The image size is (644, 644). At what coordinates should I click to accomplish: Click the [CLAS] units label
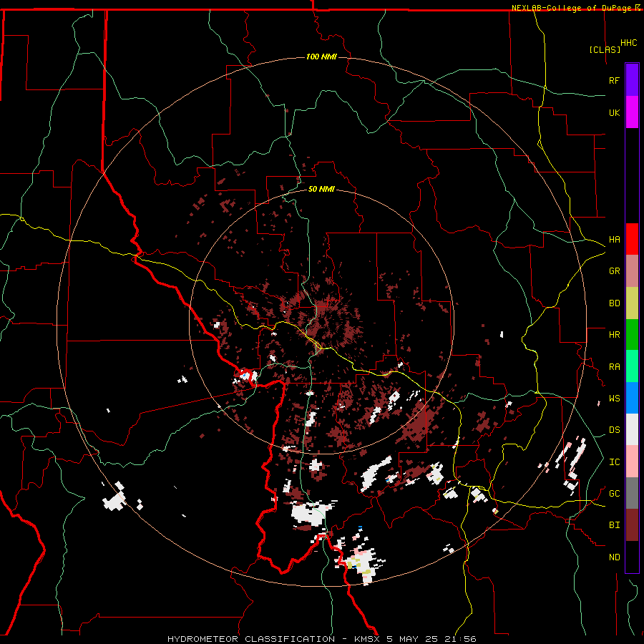pyautogui.click(x=605, y=49)
